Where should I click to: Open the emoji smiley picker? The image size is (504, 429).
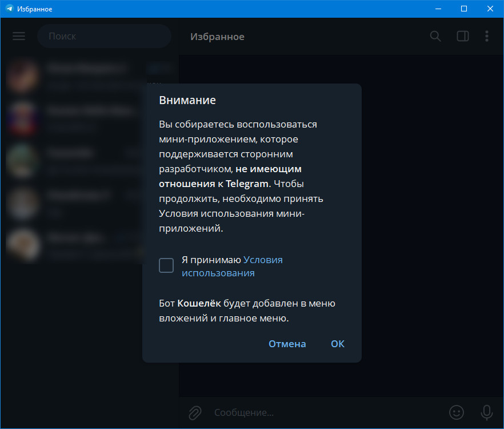(456, 412)
